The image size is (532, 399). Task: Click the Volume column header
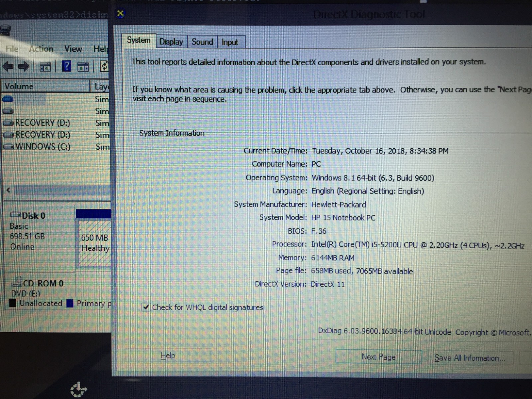[x=45, y=86]
